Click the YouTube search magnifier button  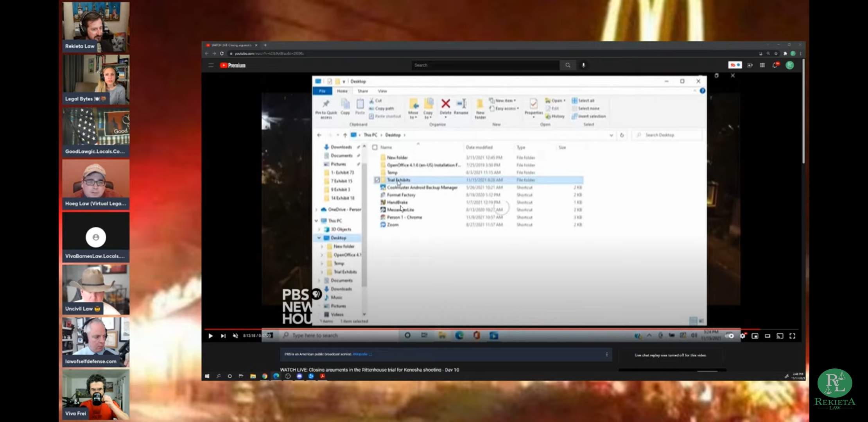click(x=568, y=65)
